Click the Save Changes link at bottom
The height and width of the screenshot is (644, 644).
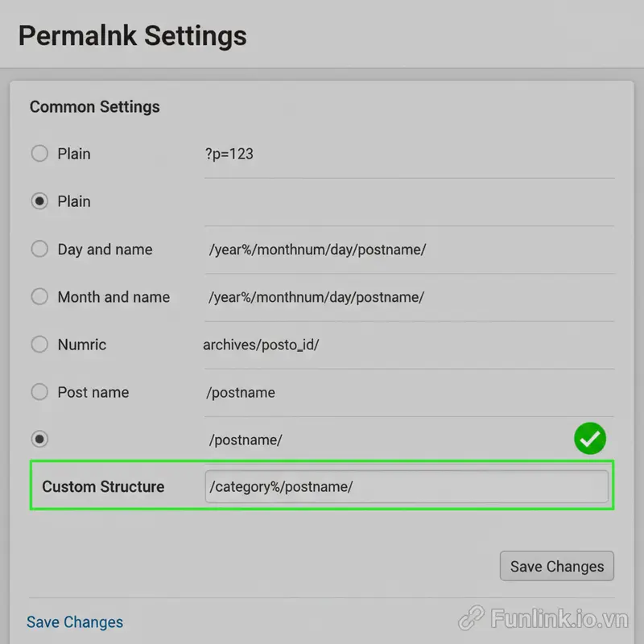(x=74, y=621)
